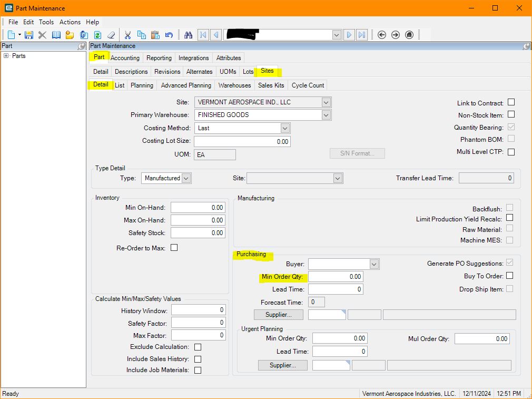The image size is (532, 399).
Task: Click the Purchasing Min Order Qty field
Action: pyautogui.click(x=336, y=276)
